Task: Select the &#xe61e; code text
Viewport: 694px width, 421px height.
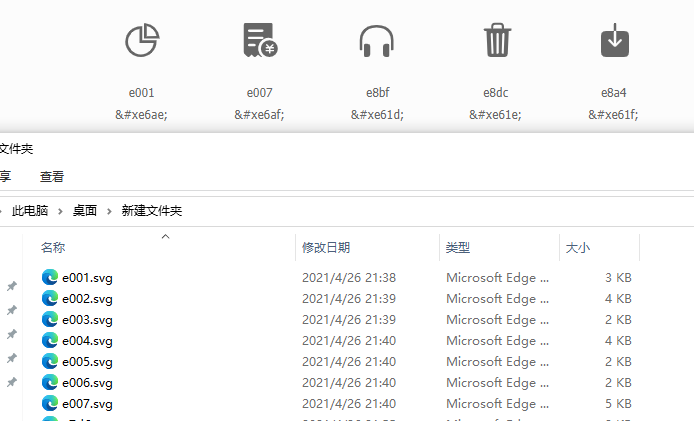Action: pos(495,115)
